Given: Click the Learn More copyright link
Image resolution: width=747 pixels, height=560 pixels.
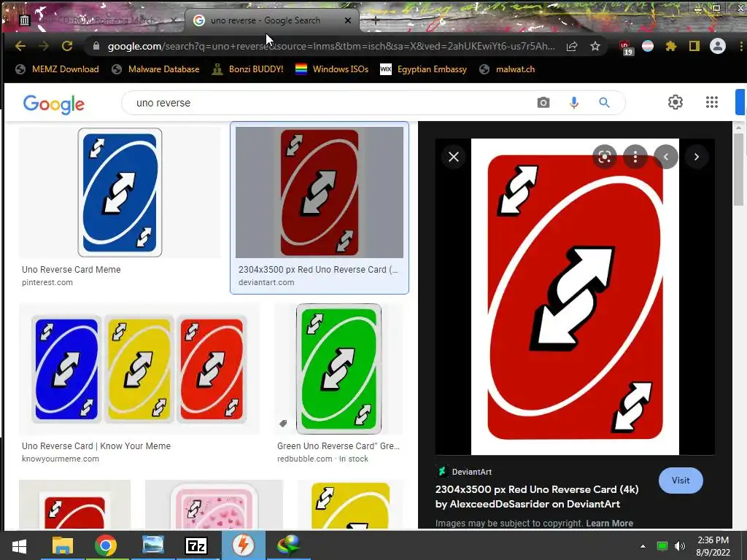Looking at the screenshot, I should (609, 524).
